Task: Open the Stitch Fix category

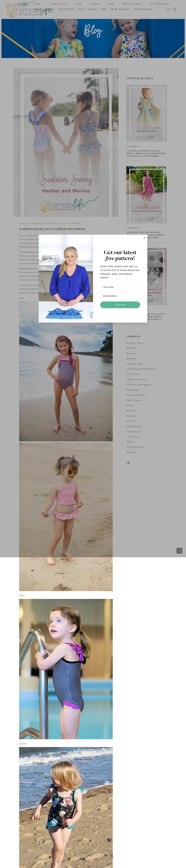Action: click(x=131, y=421)
